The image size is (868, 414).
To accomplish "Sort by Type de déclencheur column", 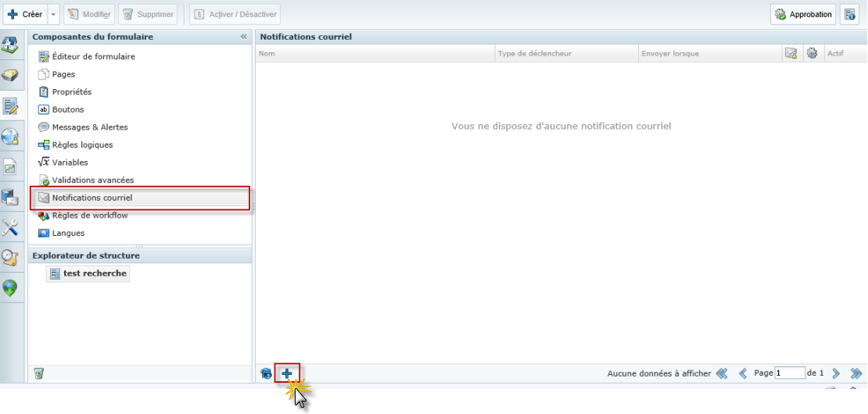I will click(x=565, y=54).
